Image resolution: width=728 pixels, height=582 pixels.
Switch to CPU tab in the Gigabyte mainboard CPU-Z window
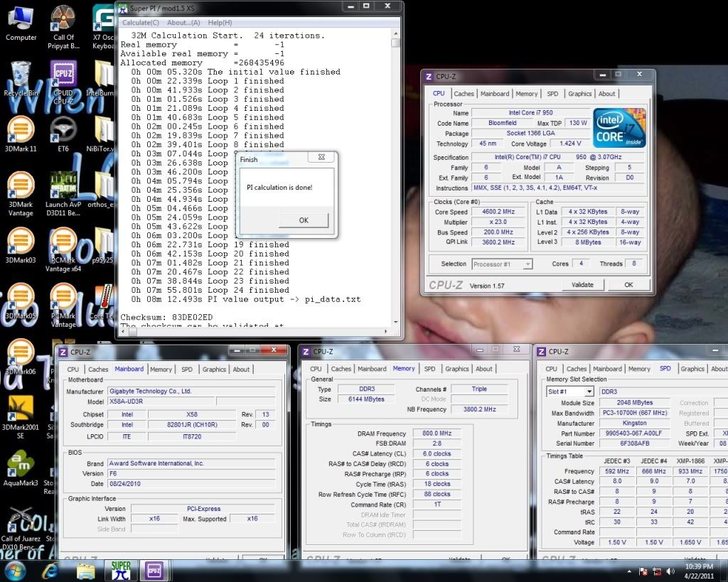tap(73, 369)
